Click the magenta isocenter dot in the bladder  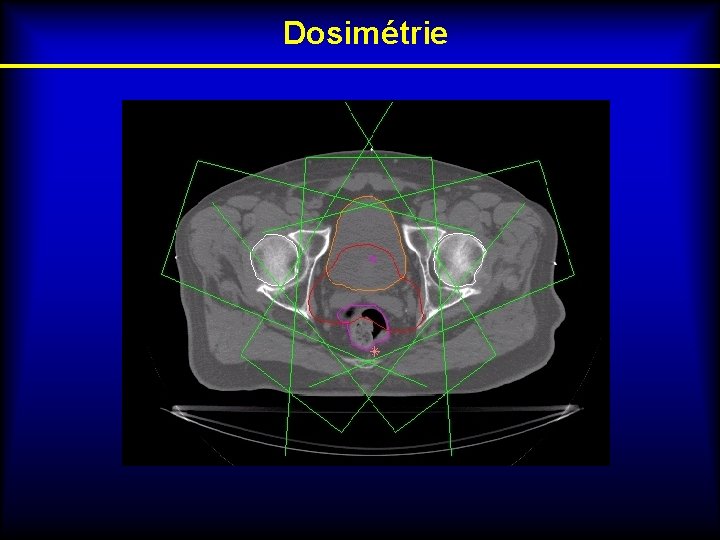point(373,259)
